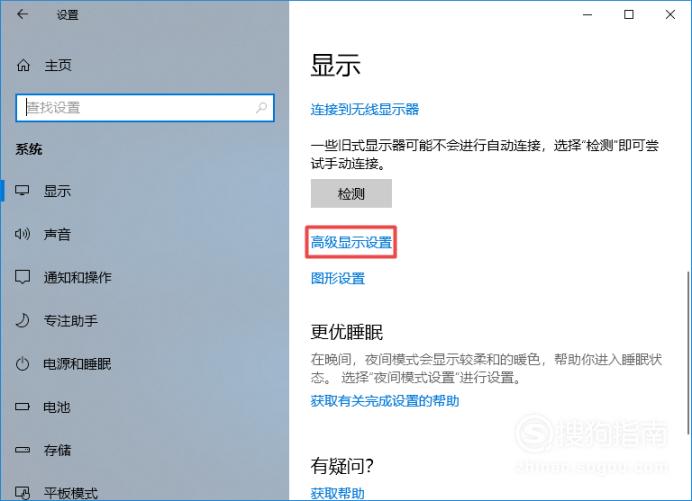
Task: Open 主页 in the sidebar
Action: [57, 65]
